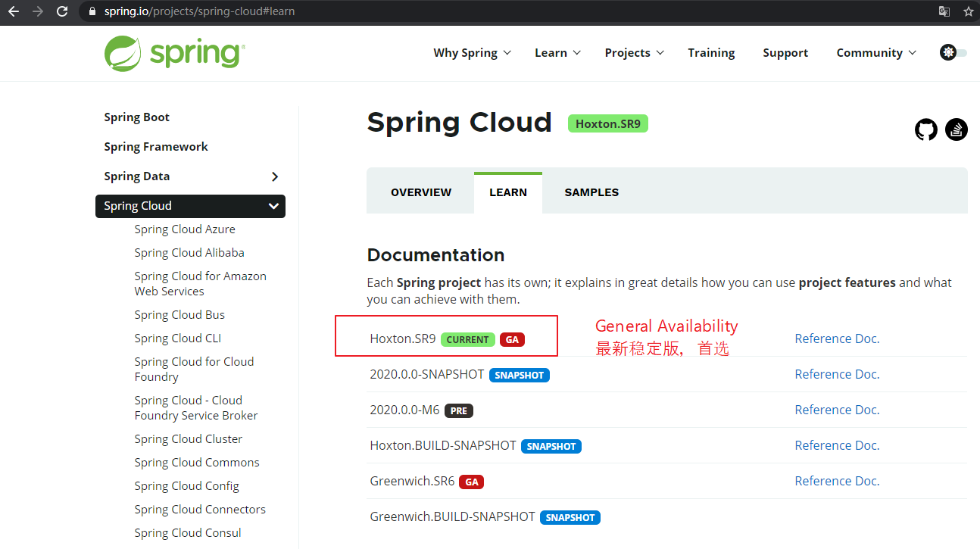980x549 pixels.
Task: Open Reference Doc. for Greenwich.SR6
Action: tap(837, 481)
